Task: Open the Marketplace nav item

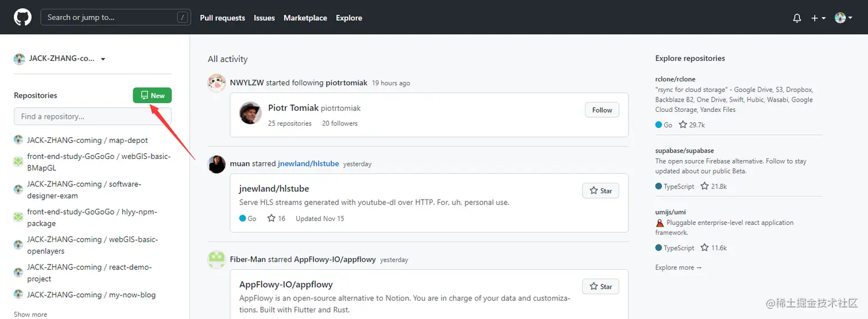Action: pos(305,18)
